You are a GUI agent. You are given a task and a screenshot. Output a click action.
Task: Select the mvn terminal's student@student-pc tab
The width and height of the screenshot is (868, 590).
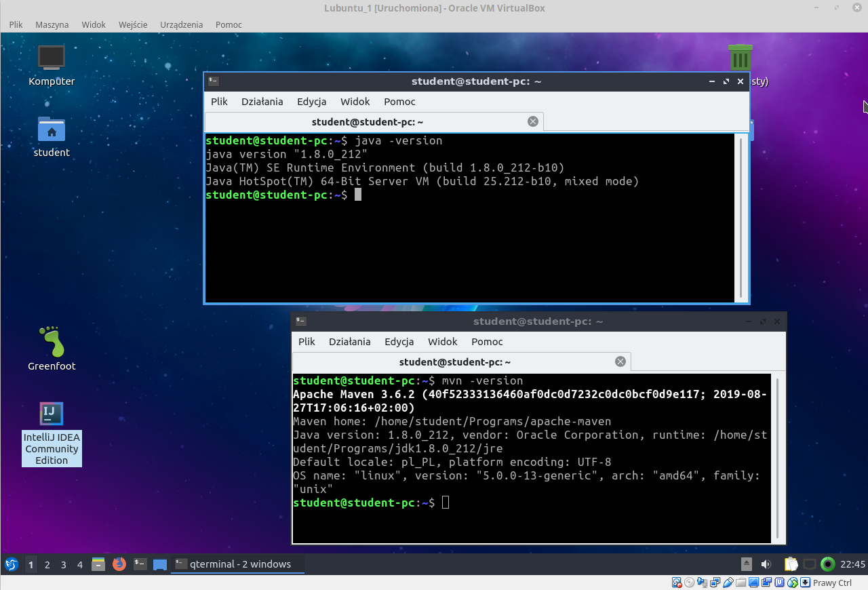click(462, 362)
